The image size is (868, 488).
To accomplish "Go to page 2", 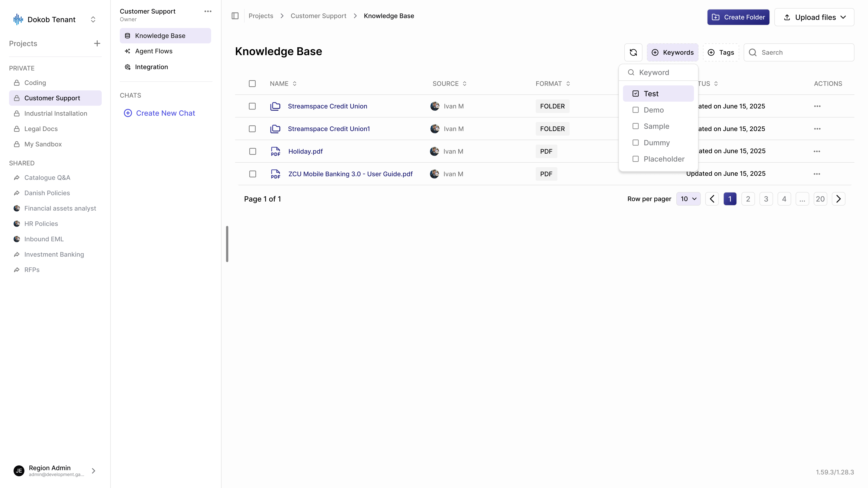I will [748, 199].
